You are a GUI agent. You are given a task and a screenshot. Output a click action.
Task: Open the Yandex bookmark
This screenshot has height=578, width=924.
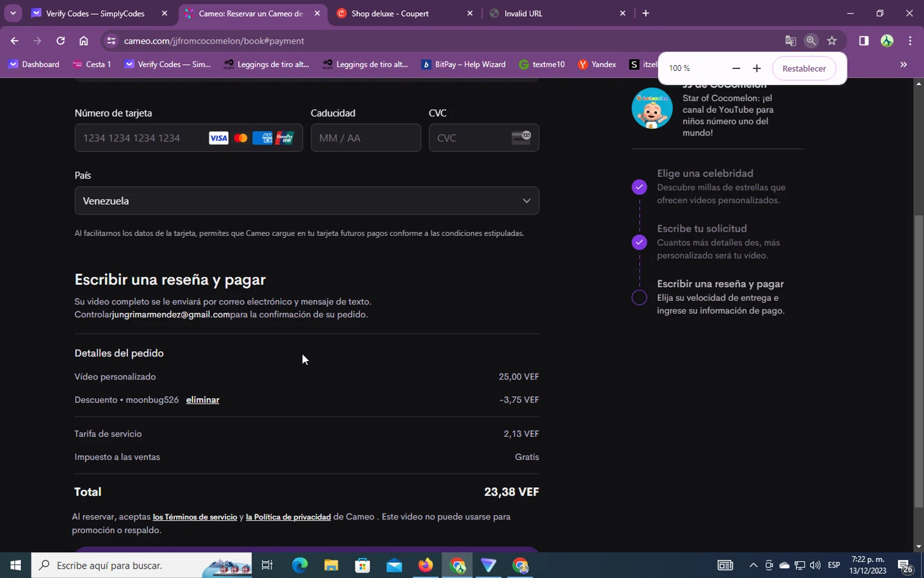(597, 64)
